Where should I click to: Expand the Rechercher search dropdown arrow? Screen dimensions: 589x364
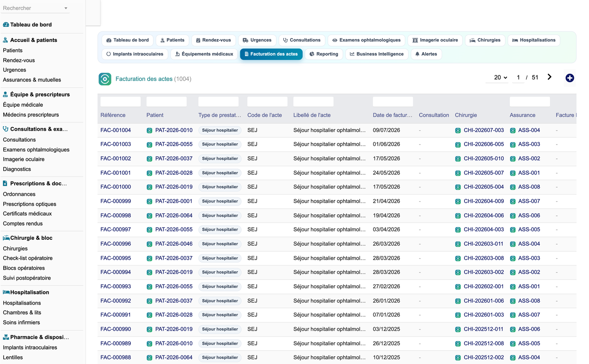click(x=66, y=8)
